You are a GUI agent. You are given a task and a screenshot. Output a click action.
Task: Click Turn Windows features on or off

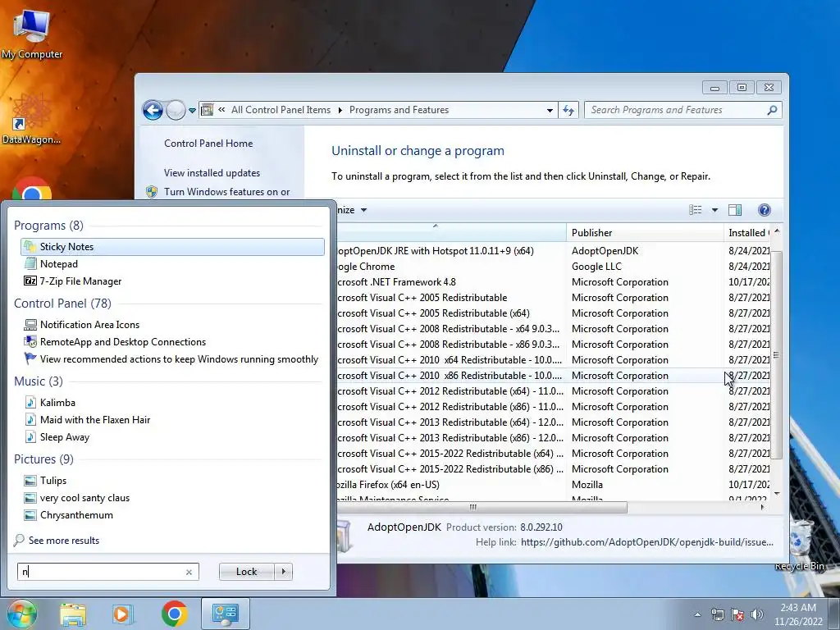pos(227,192)
